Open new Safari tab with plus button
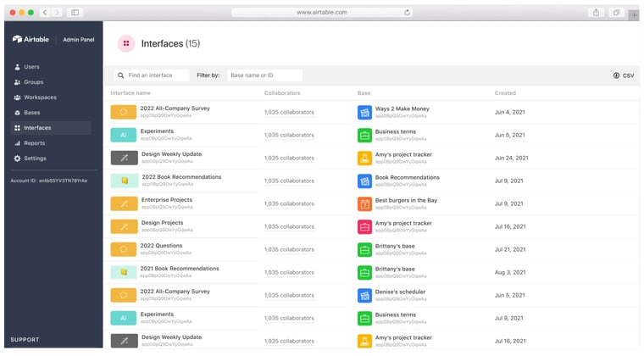644x356 pixels. [634, 14]
